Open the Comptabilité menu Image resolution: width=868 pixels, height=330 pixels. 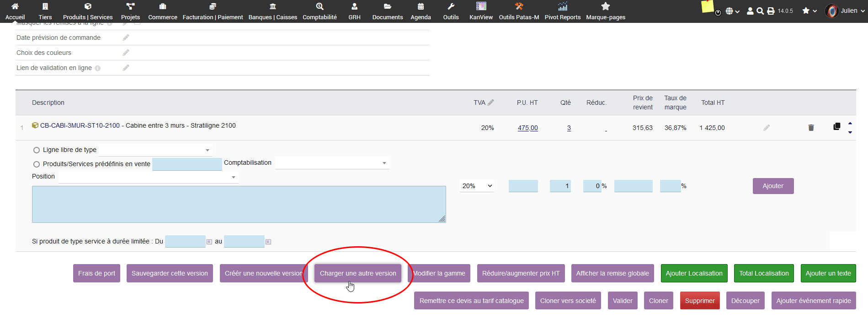pyautogui.click(x=320, y=11)
